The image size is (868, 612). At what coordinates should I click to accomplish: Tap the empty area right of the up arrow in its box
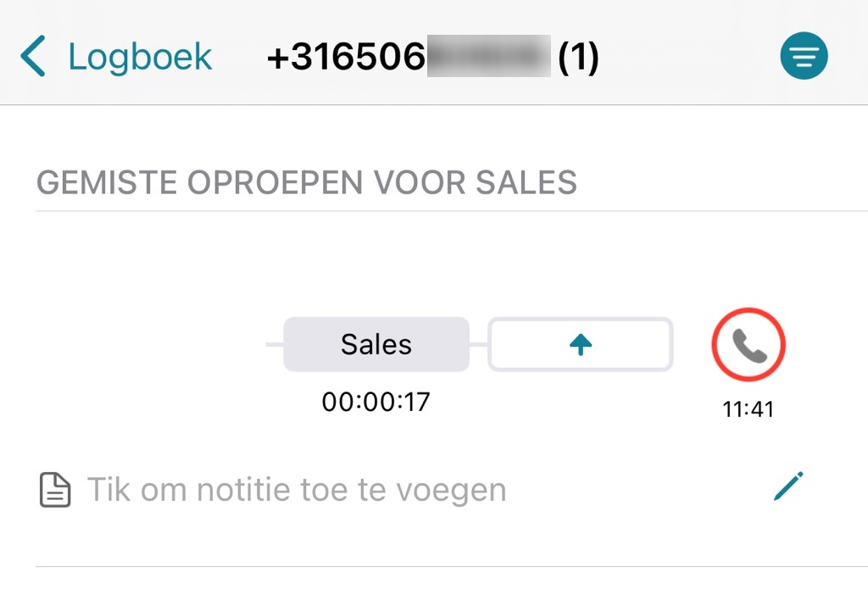(x=632, y=344)
